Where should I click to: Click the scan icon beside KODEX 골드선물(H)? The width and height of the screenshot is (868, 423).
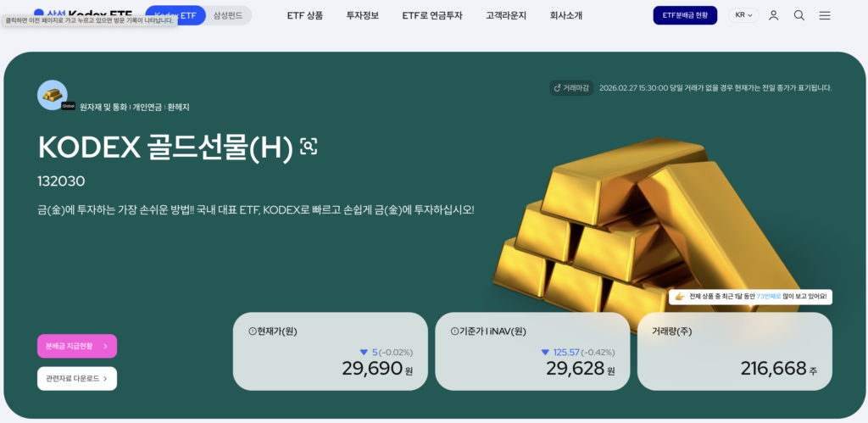click(309, 146)
